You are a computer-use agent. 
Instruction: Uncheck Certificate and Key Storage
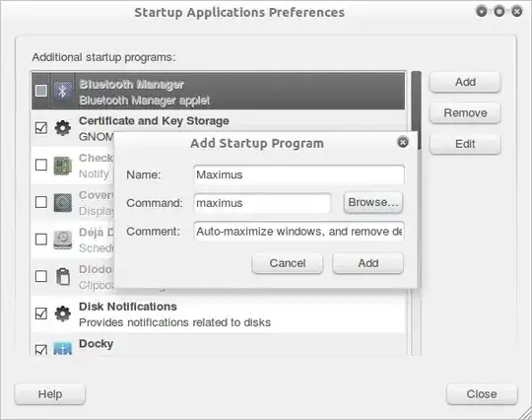click(41, 128)
